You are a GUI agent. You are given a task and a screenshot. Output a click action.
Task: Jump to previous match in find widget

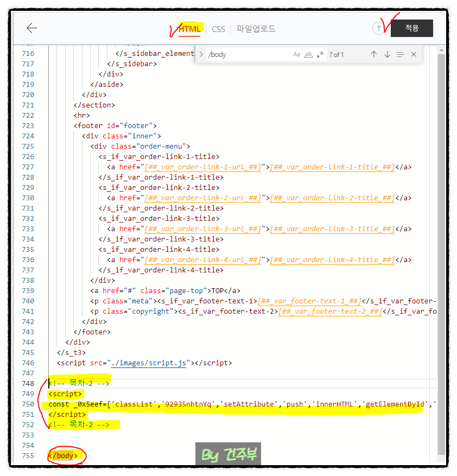374,54
